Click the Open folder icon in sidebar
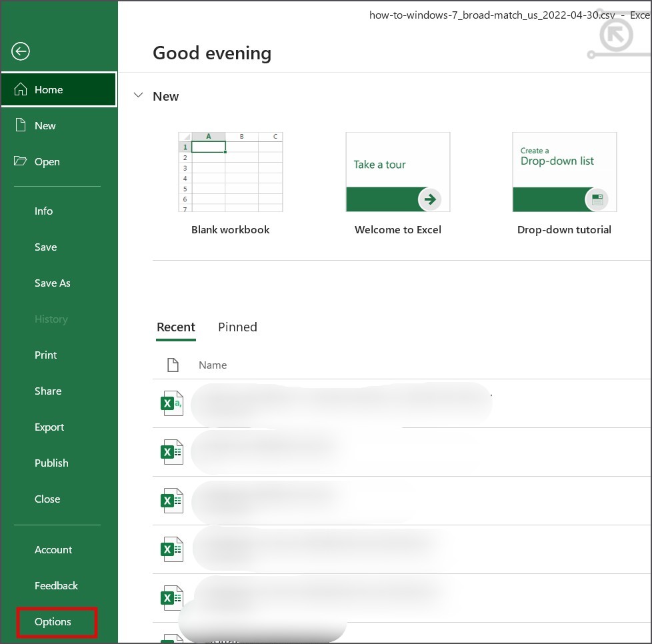Image resolution: width=652 pixels, height=644 pixels. (x=21, y=161)
